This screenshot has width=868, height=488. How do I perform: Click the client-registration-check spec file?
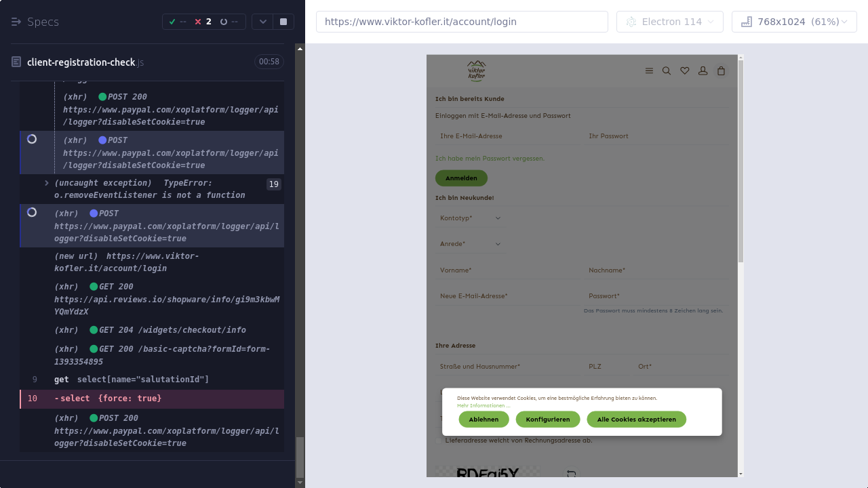(81, 62)
